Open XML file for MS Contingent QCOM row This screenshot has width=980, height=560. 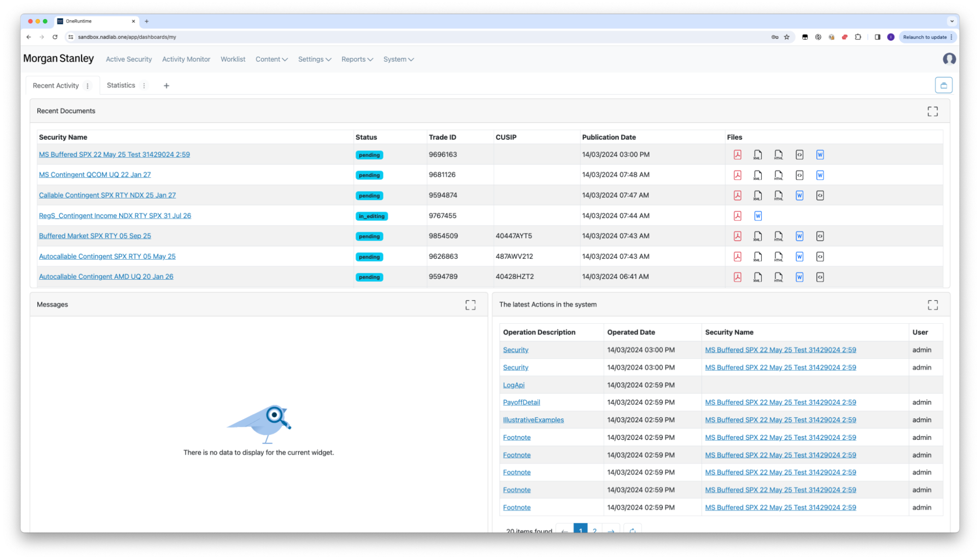pos(757,175)
